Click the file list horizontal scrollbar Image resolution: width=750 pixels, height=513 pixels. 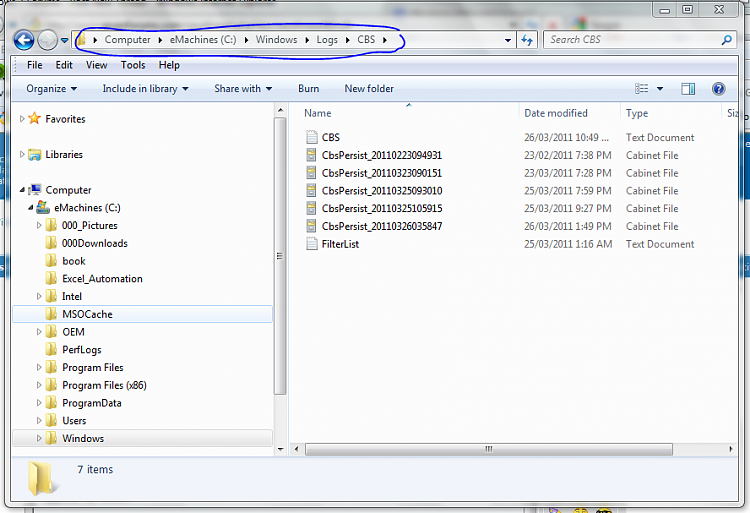pos(488,449)
